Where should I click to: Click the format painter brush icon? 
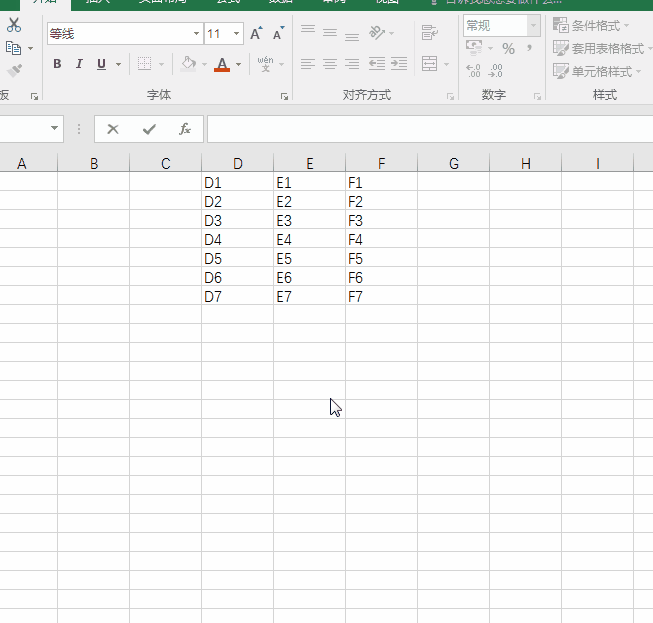coord(14,70)
